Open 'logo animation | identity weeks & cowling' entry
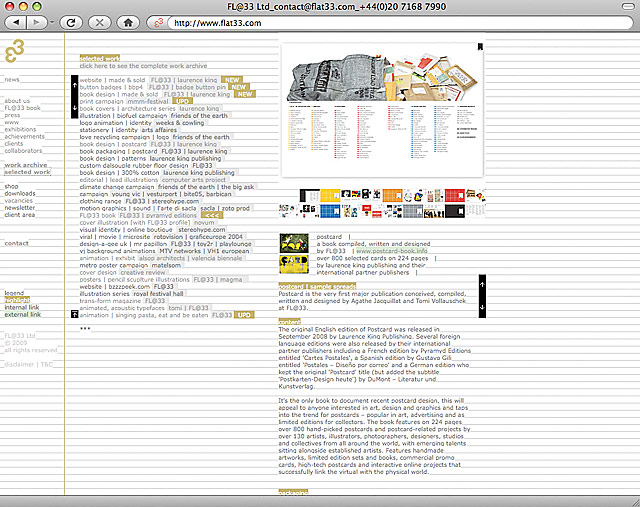Viewport: 640px width, 507px height. click(x=142, y=122)
